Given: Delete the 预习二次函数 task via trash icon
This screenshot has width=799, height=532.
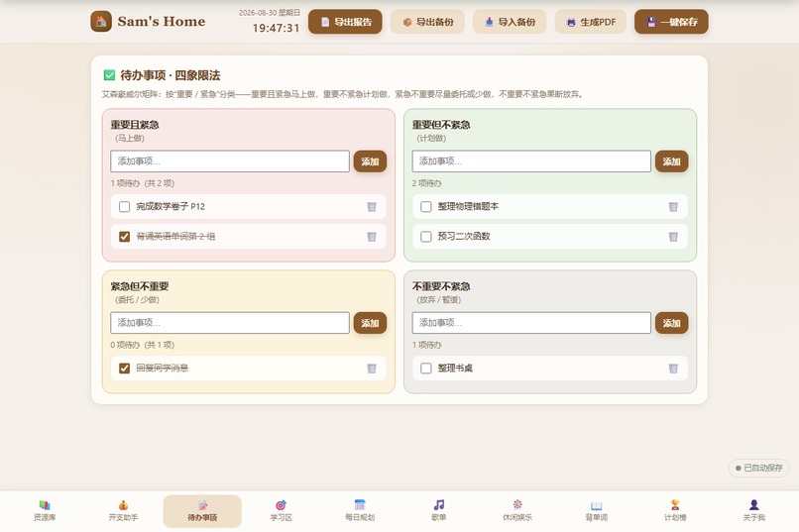Looking at the screenshot, I should pyautogui.click(x=673, y=237).
